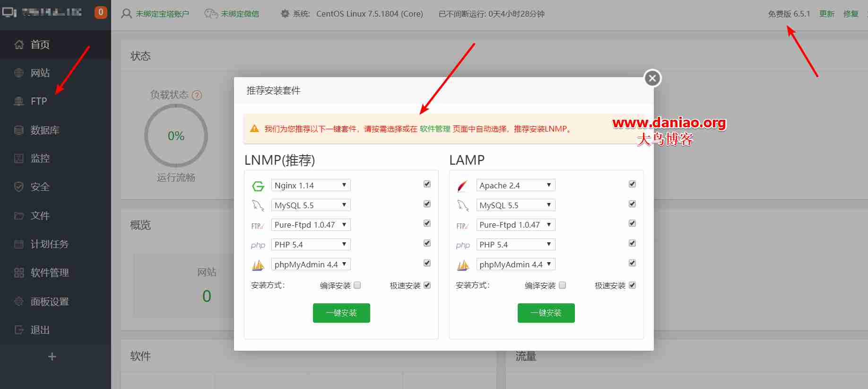Uncheck Apache 2.4 checkbox in LAMP
The width and height of the screenshot is (868, 389).
click(x=632, y=184)
